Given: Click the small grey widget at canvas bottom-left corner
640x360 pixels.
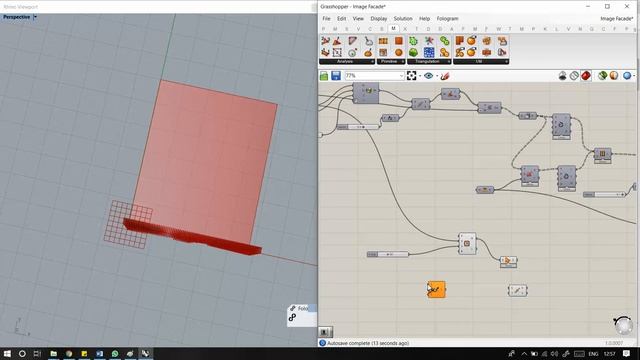Looking at the screenshot, I should (x=325, y=331).
